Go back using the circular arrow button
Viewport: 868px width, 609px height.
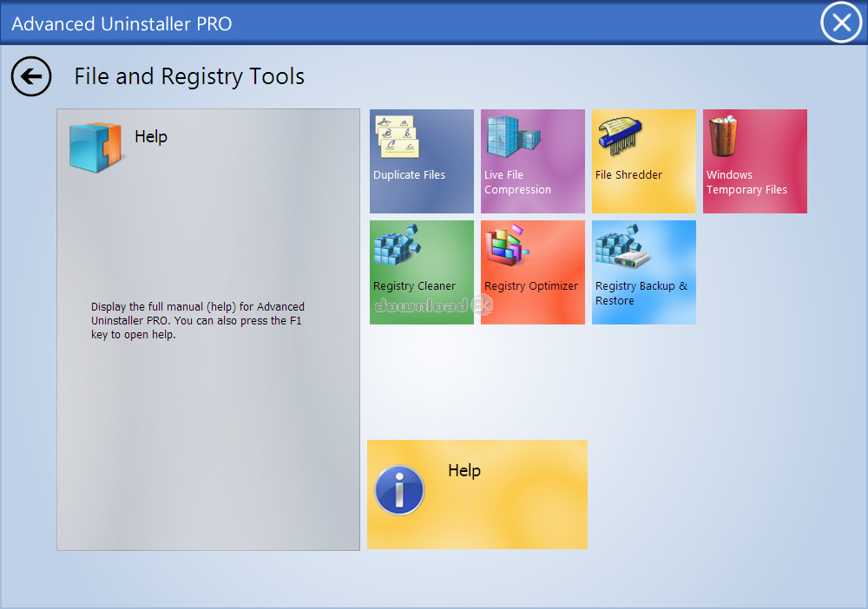coord(31,76)
